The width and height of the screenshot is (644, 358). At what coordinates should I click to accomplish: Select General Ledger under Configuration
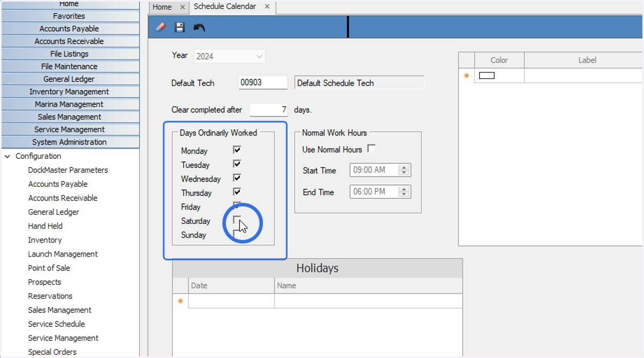[x=54, y=212]
